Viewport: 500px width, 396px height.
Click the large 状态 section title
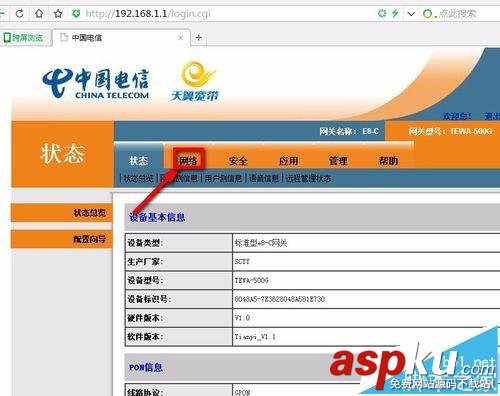point(62,154)
